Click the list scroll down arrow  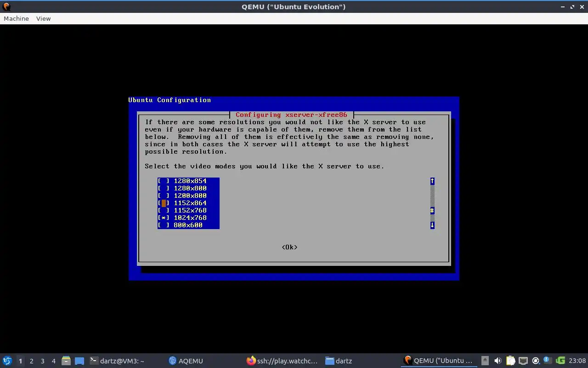tap(432, 225)
